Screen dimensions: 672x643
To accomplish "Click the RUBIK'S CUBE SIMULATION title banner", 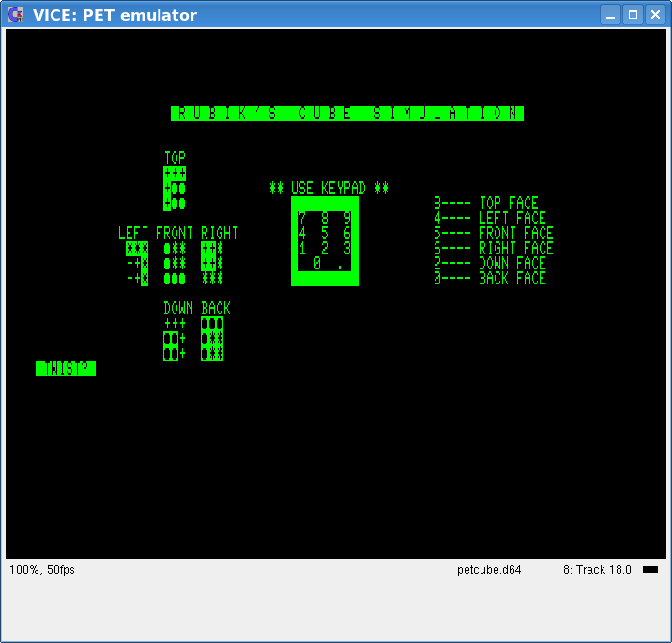I will pyautogui.click(x=347, y=114).
